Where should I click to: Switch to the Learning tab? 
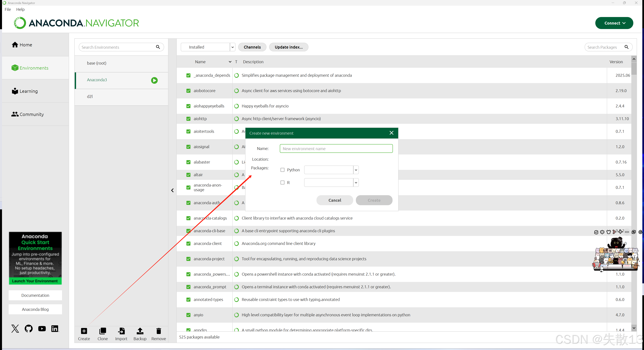[29, 91]
